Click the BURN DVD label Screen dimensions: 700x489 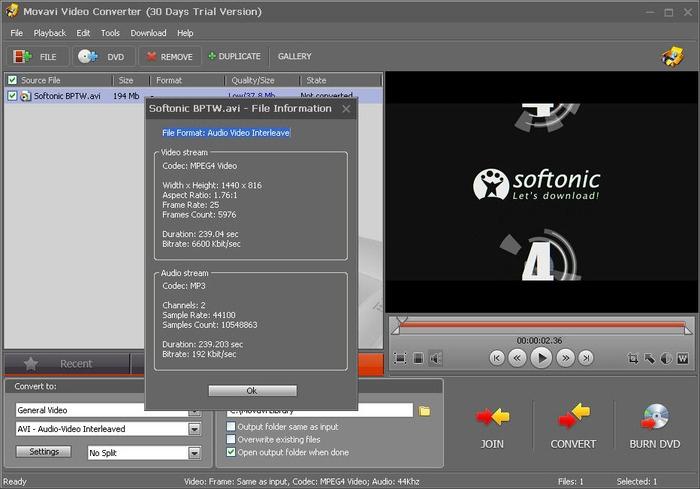point(655,444)
